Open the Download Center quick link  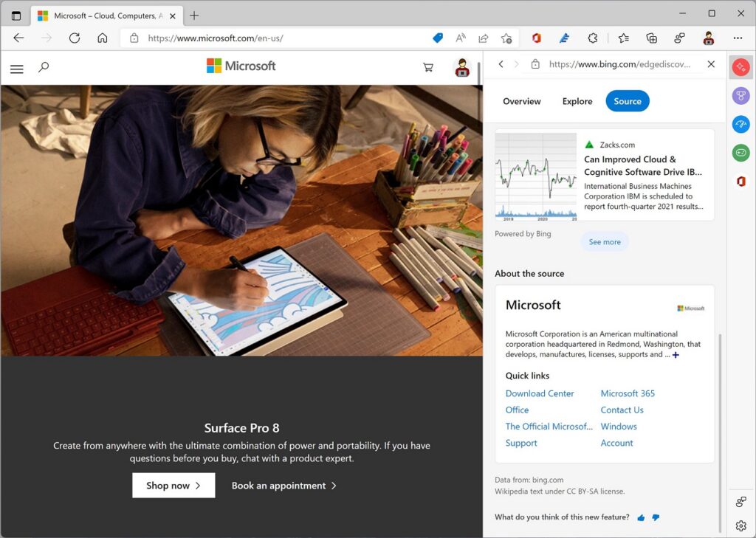(x=540, y=393)
